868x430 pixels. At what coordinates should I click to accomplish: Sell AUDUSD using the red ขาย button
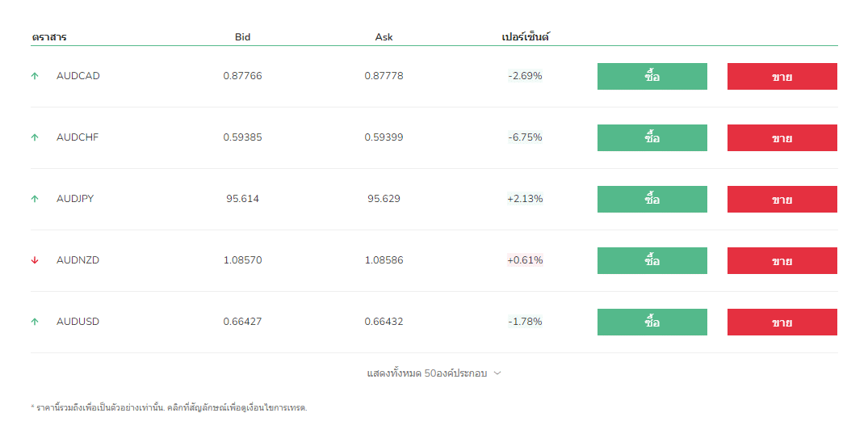pos(782,322)
